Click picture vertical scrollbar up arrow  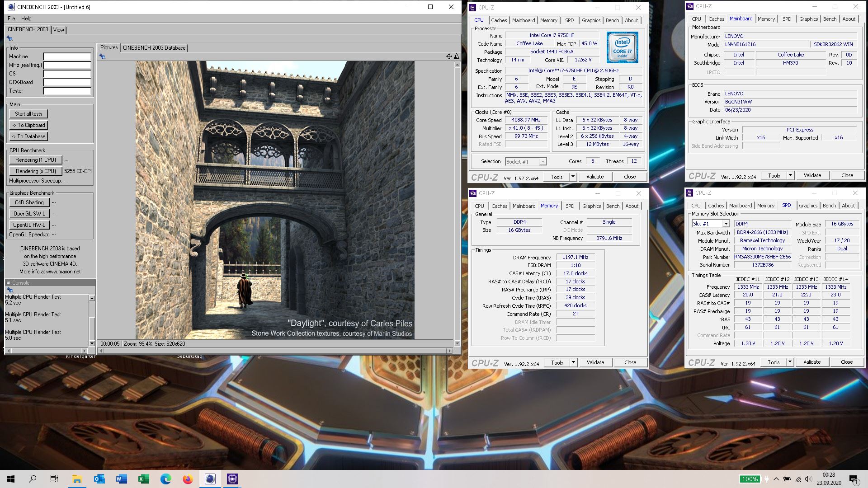(457, 65)
